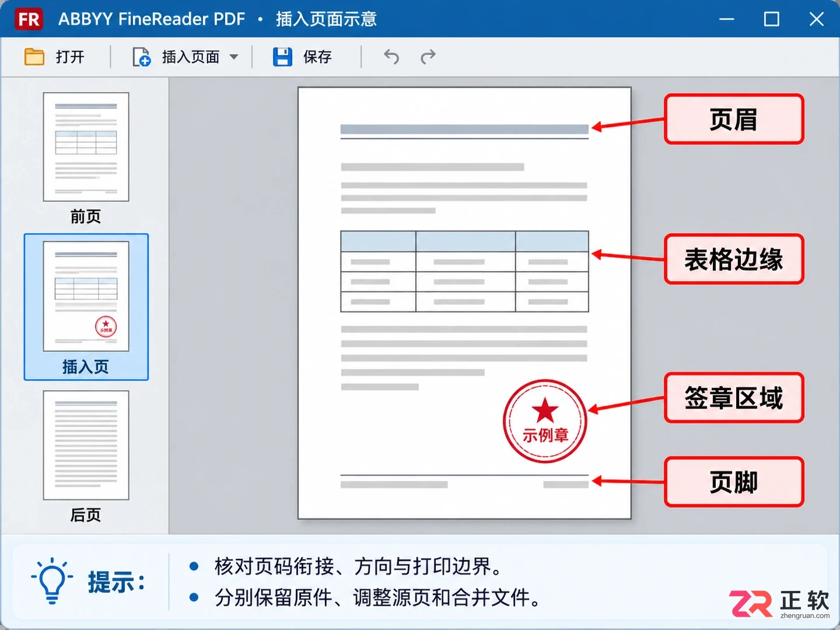Undo the last action with the undo arrow
The height and width of the screenshot is (630, 840).
point(391,57)
